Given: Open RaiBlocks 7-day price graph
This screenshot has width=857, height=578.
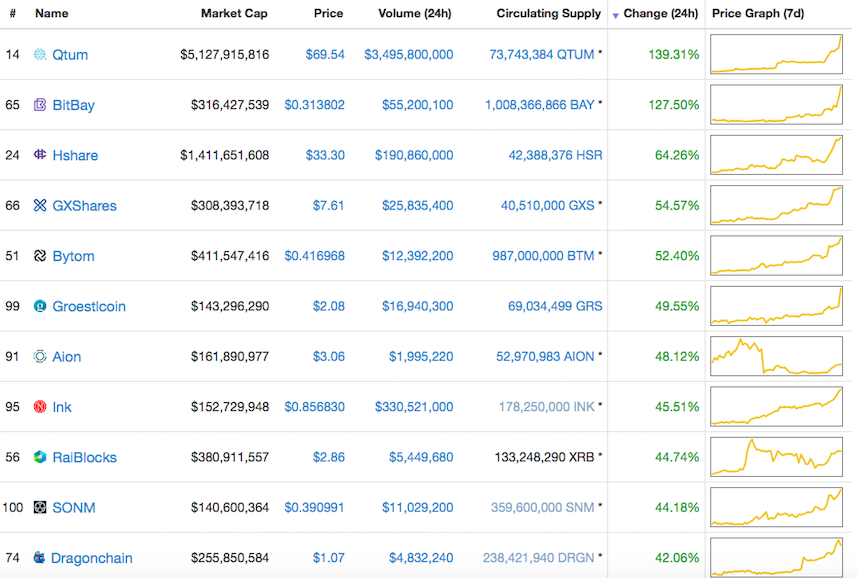Looking at the screenshot, I should click(776, 456).
